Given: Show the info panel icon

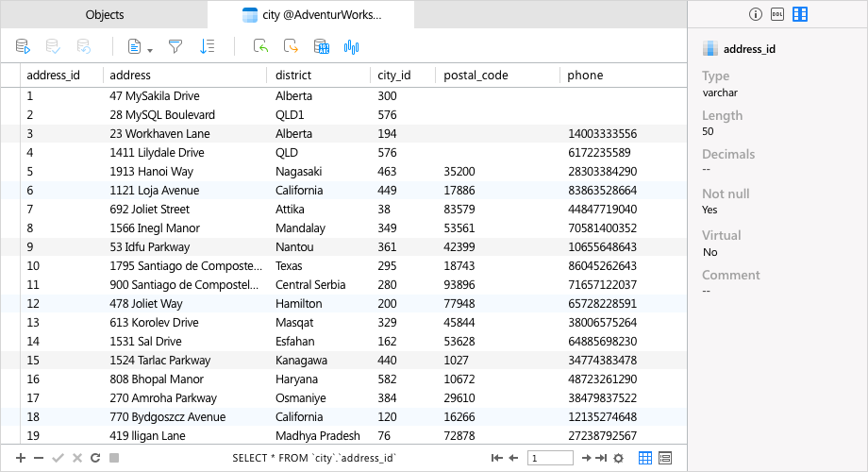Looking at the screenshot, I should (755, 14).
